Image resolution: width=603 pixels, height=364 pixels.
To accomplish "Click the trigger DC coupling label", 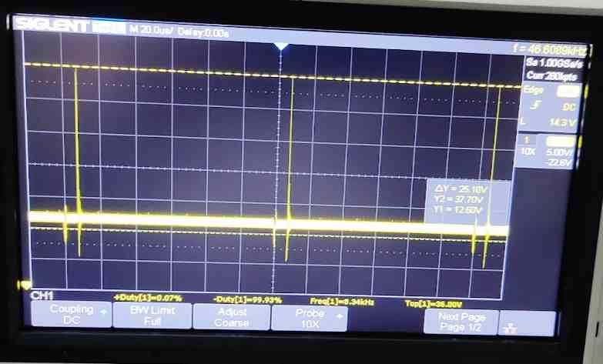I will [569, 107].
